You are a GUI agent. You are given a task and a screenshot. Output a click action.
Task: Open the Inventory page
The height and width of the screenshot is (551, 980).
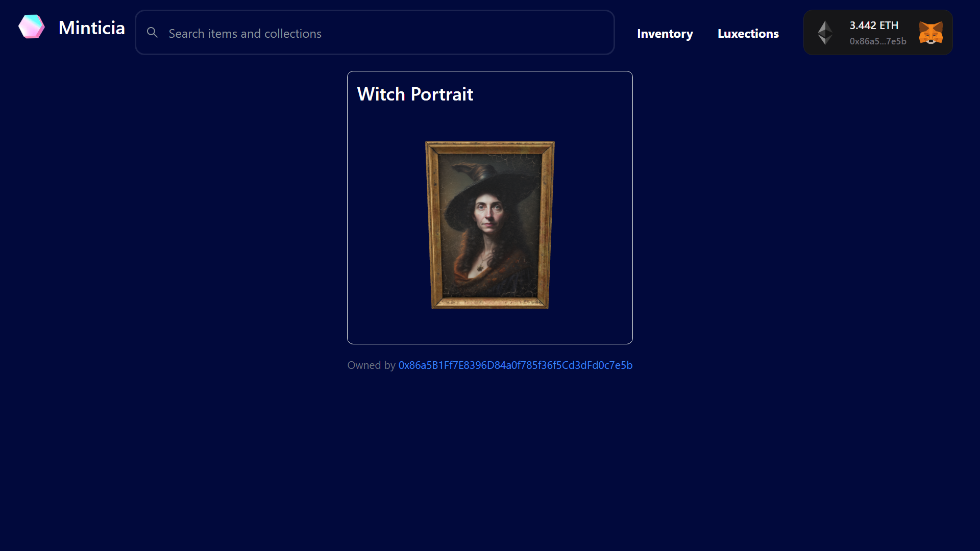point(665,34)
